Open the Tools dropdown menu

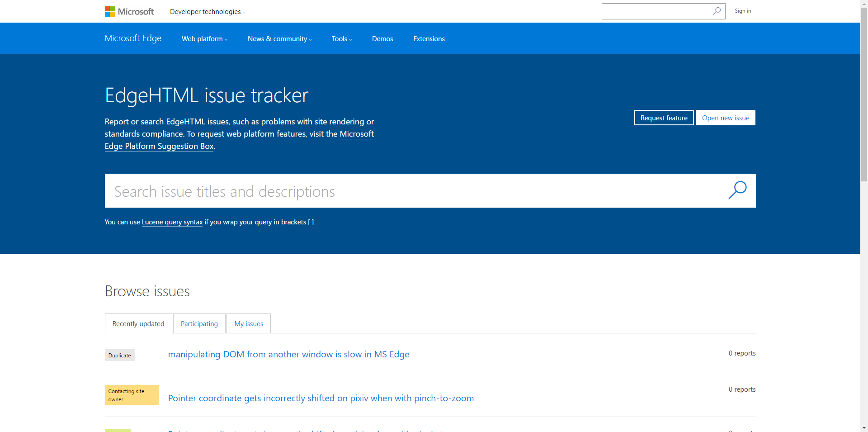[x=341, y=39]
